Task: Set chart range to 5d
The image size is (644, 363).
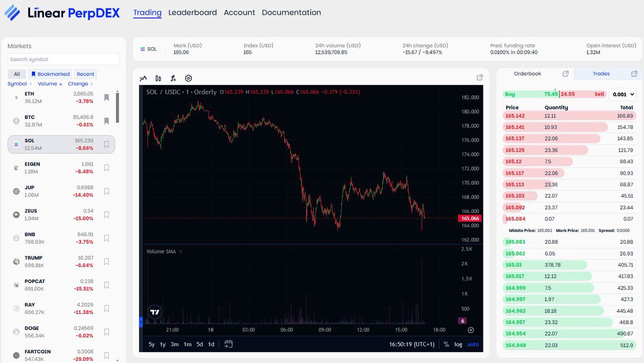Action: pos(200,344)
